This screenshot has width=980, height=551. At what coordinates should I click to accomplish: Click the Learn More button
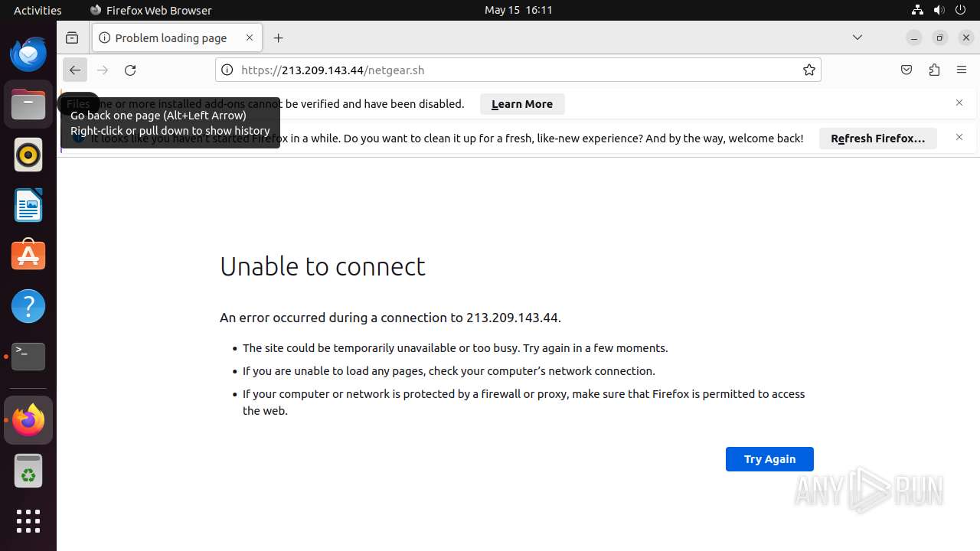tap(522, 104)
